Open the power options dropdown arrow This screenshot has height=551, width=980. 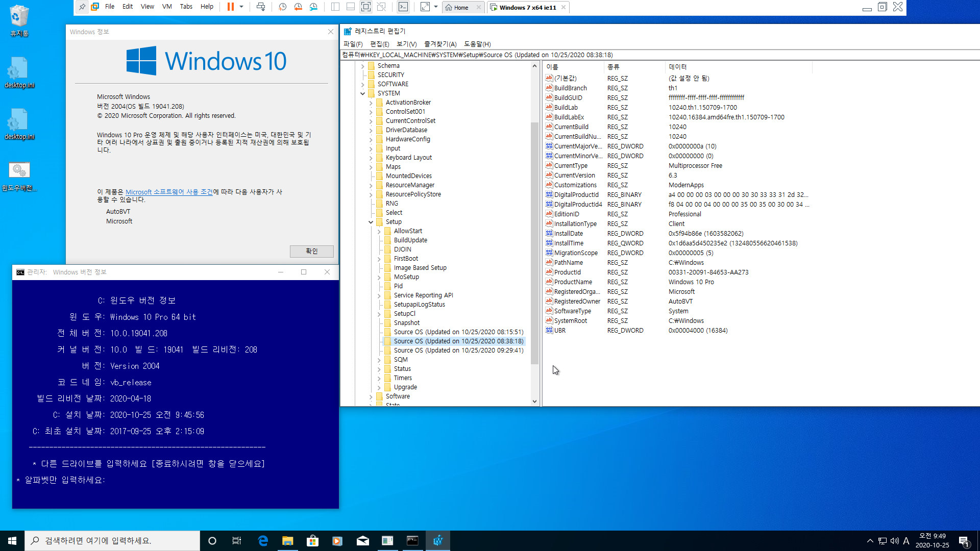tap(241, 7)
